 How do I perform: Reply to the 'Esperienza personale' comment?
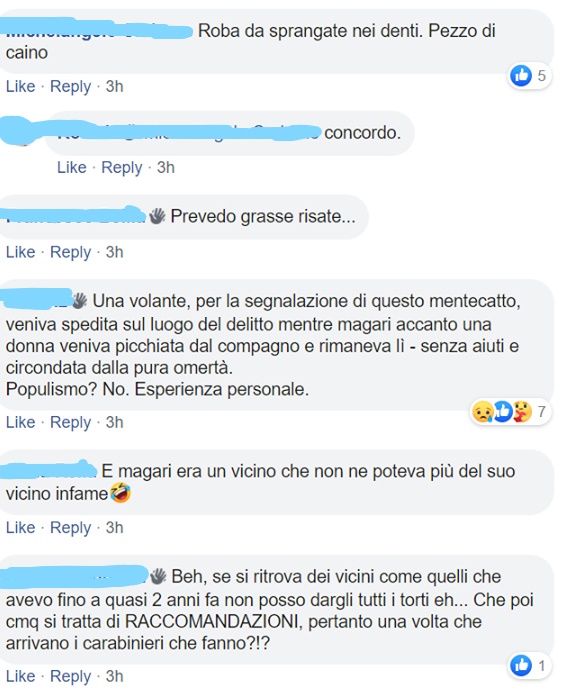tap(70, 422)
